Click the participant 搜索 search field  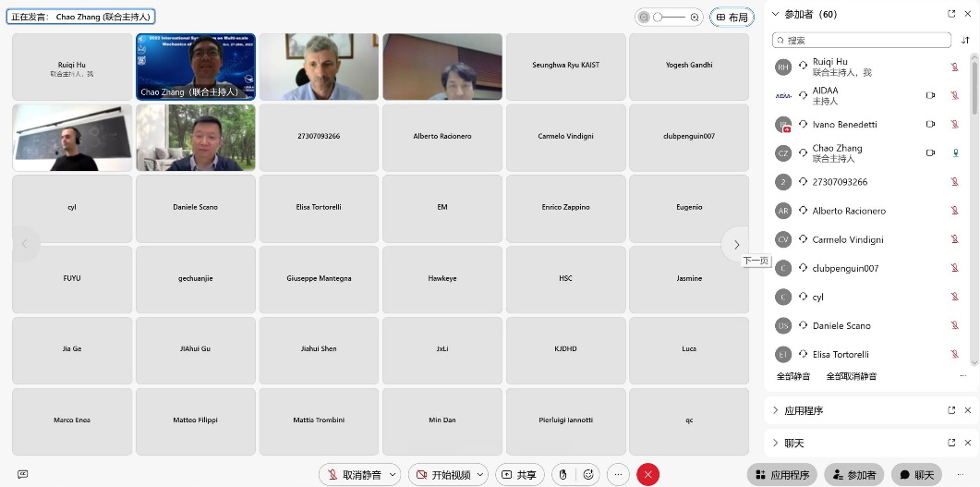click(x=861, y=41)
